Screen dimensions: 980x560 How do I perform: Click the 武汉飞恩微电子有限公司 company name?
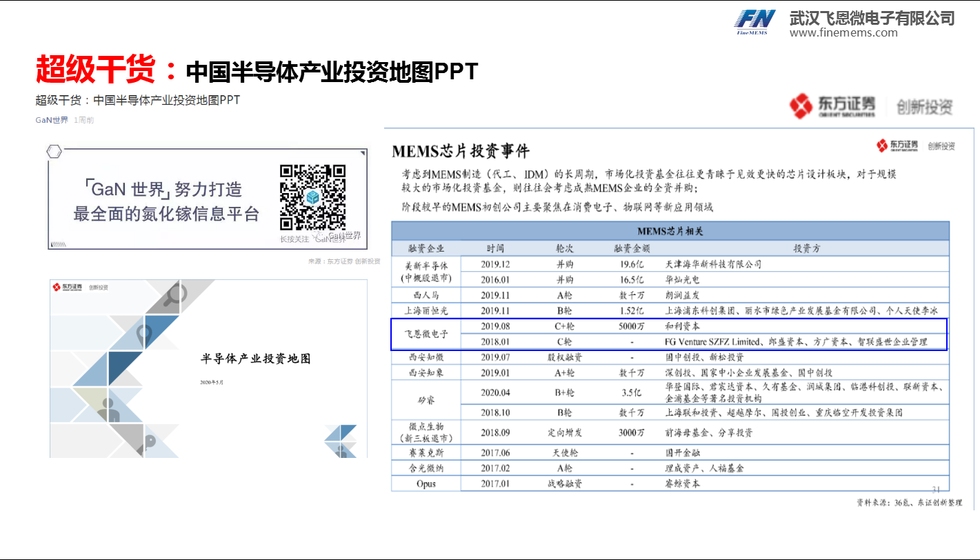point(872,18)
